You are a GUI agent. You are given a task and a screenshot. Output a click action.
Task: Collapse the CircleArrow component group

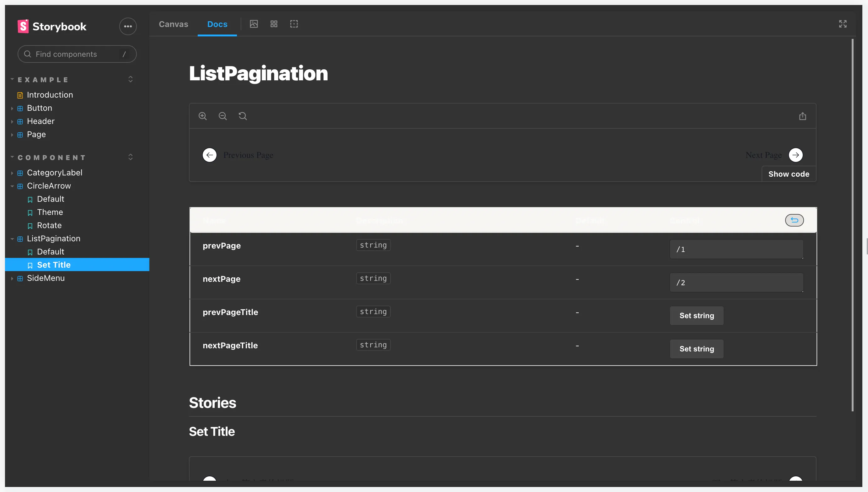click(12, 186)
